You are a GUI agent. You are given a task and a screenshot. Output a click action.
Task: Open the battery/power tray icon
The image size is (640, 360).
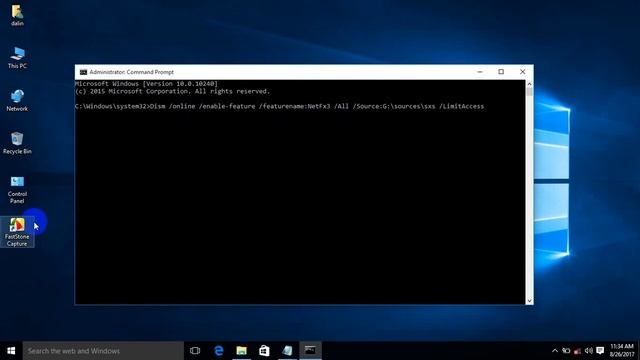pyautogui.click(x=566, y=351)
